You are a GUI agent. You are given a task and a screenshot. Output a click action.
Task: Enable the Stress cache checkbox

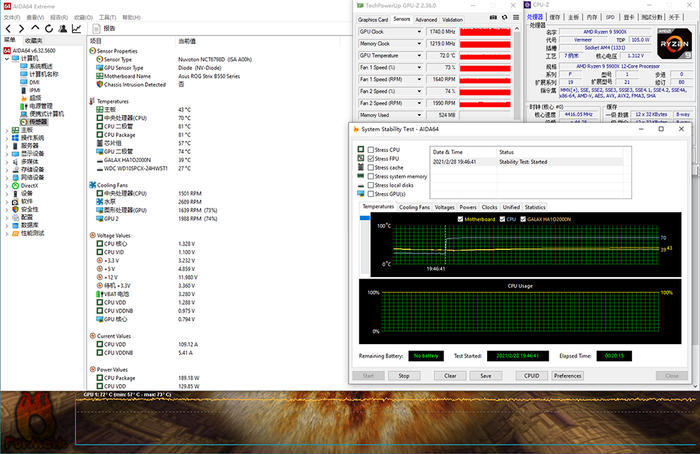tap(371, 167)
